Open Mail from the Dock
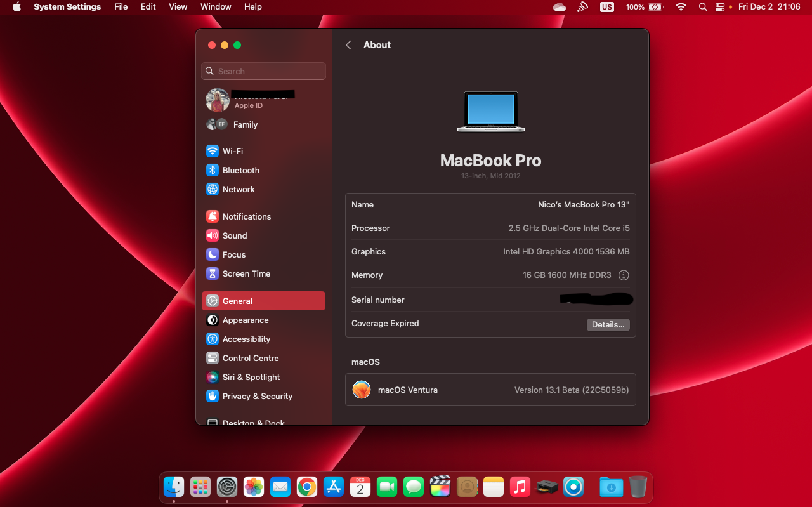The image size is (812, 507). point(280,487)
